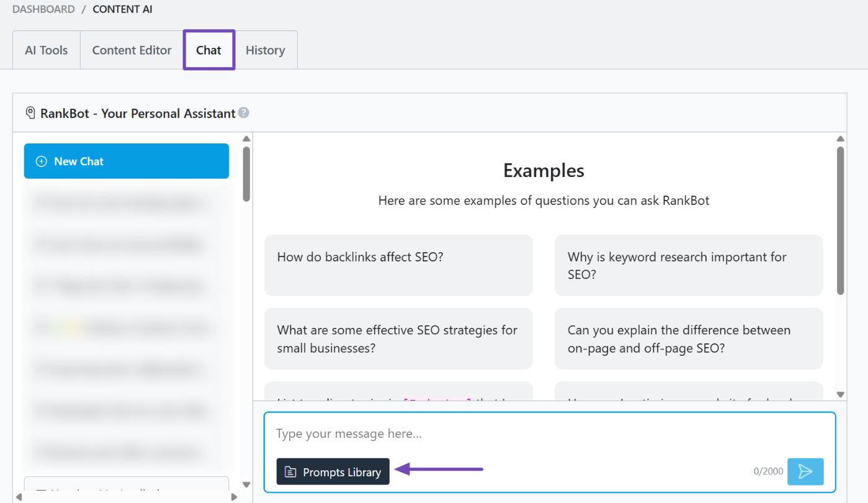Choose the keyword research importance example question

(688, 265)
